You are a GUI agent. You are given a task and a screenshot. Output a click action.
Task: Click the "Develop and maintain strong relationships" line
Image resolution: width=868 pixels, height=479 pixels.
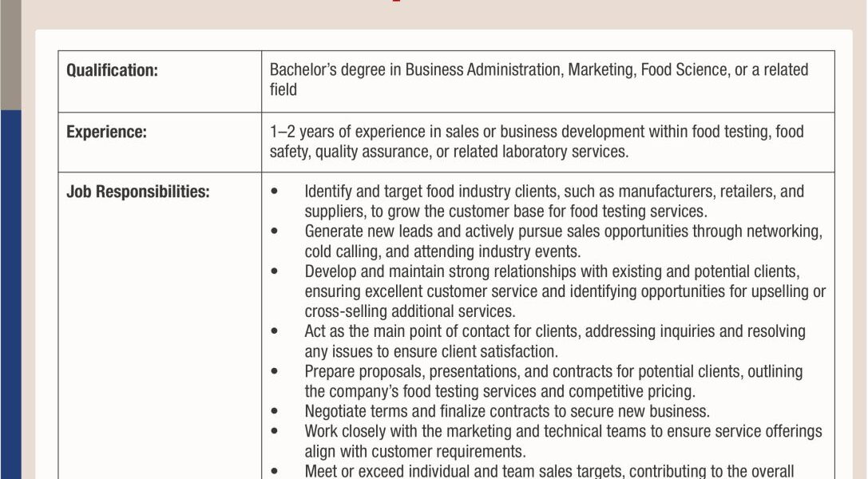[552, 271]
